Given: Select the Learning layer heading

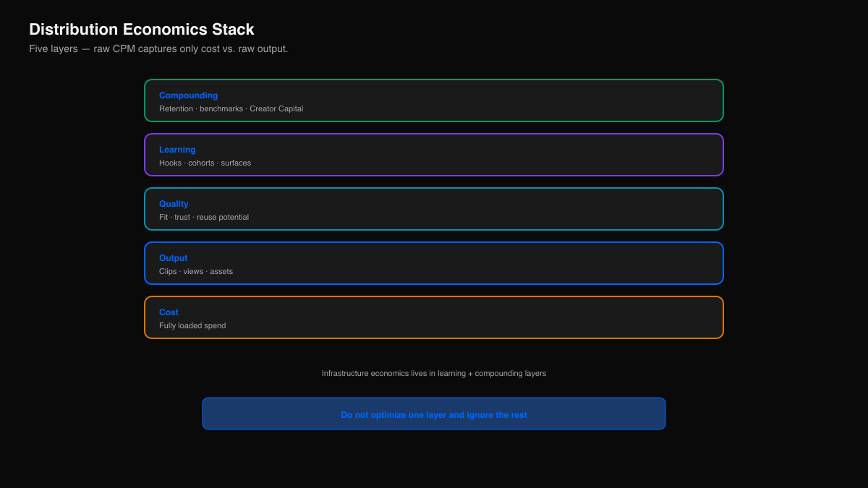Looking at the screenshot, I should tap(177, 150).
